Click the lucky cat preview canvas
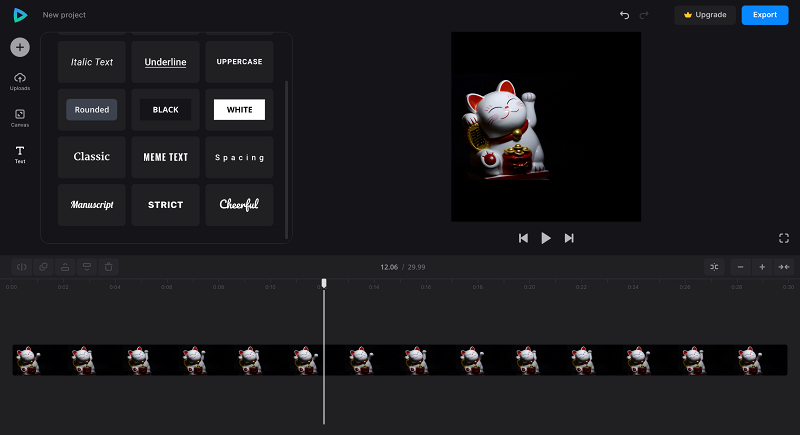The image size is (800, 435). coord(546,126)
